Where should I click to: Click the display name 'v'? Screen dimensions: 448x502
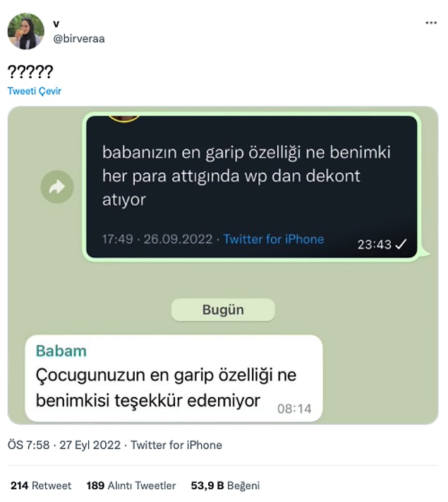(x=56, y=23)
